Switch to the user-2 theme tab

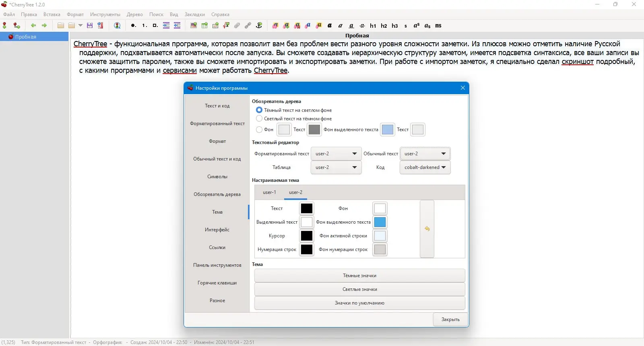(295, 192)
